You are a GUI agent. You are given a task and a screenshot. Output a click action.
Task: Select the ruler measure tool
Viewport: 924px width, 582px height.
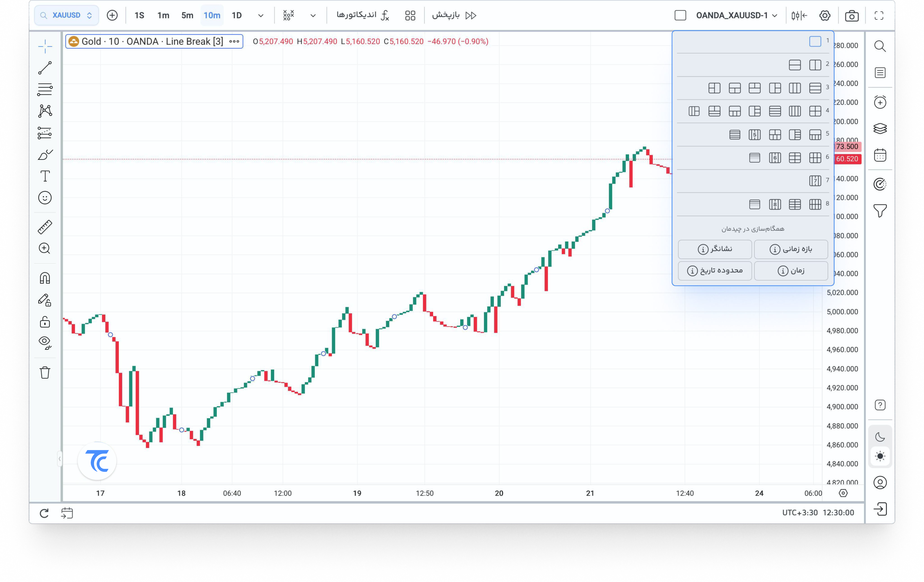pos(45,227)
